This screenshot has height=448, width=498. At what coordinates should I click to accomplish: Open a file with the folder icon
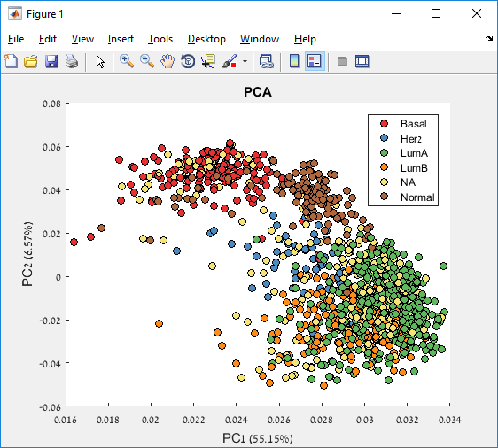click(31, 61)
